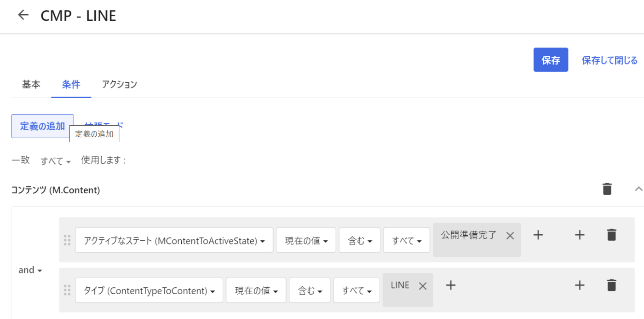Image resolution: width=644 pixels, height=319 pixels.
Task: Go back using the left arrow icon
Action: (23, 15)
